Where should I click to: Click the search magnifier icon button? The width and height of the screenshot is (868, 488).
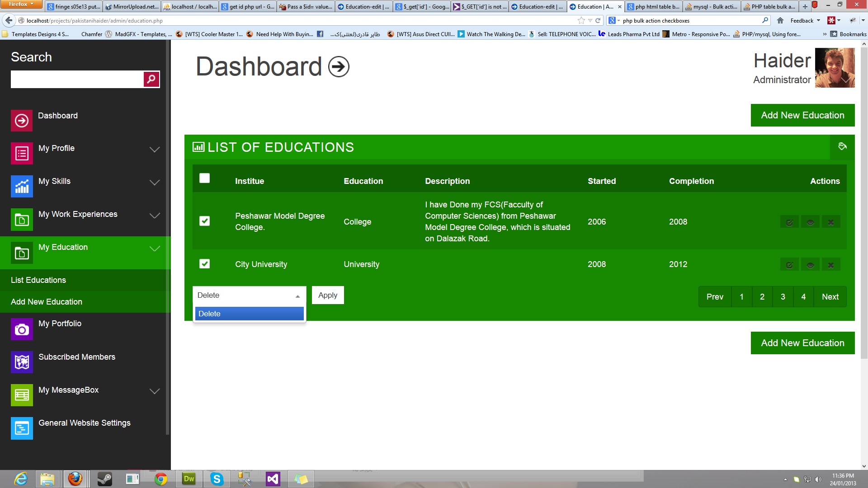coord(151,79)
